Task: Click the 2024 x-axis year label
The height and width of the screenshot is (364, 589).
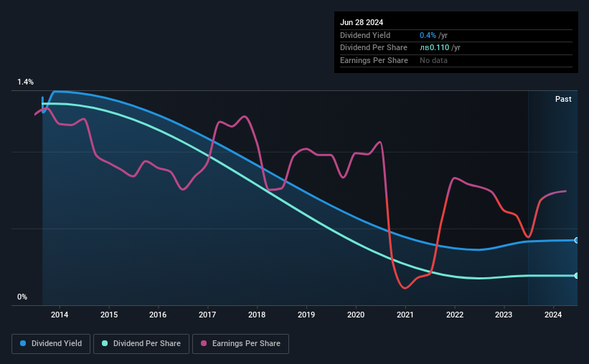Action: [553, 315]
